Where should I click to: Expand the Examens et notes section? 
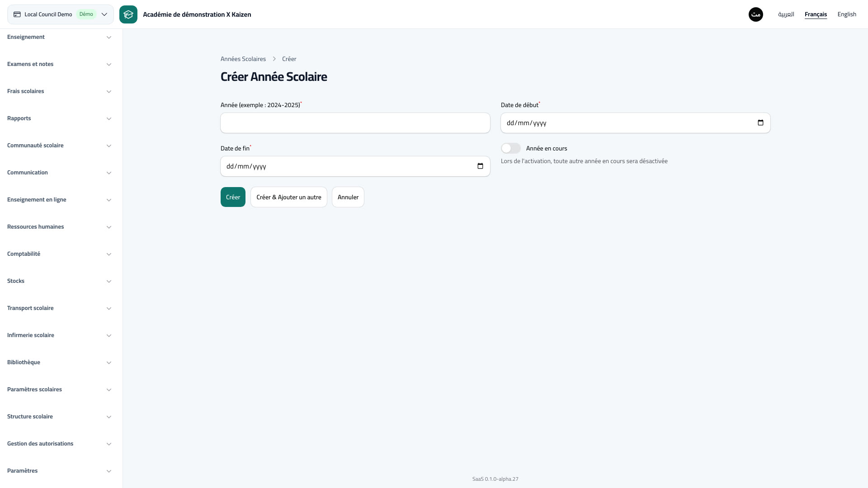click(x=60, y=64)
